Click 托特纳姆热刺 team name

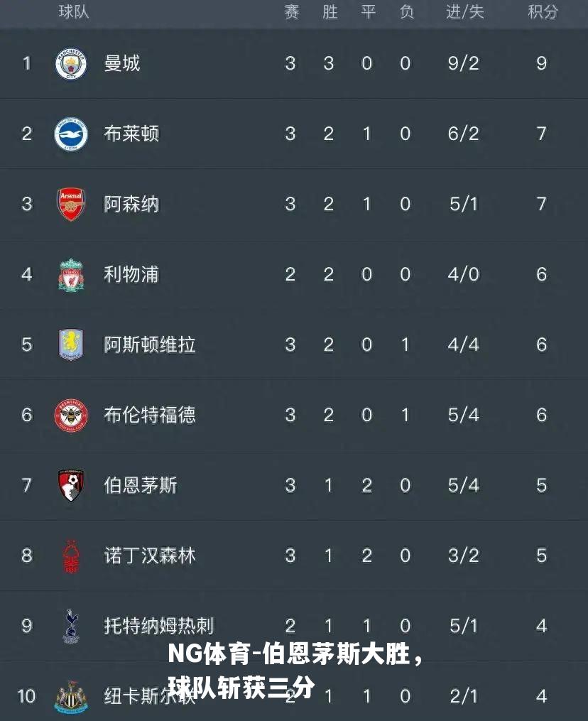pyautogui.click(x=158, y=626)
